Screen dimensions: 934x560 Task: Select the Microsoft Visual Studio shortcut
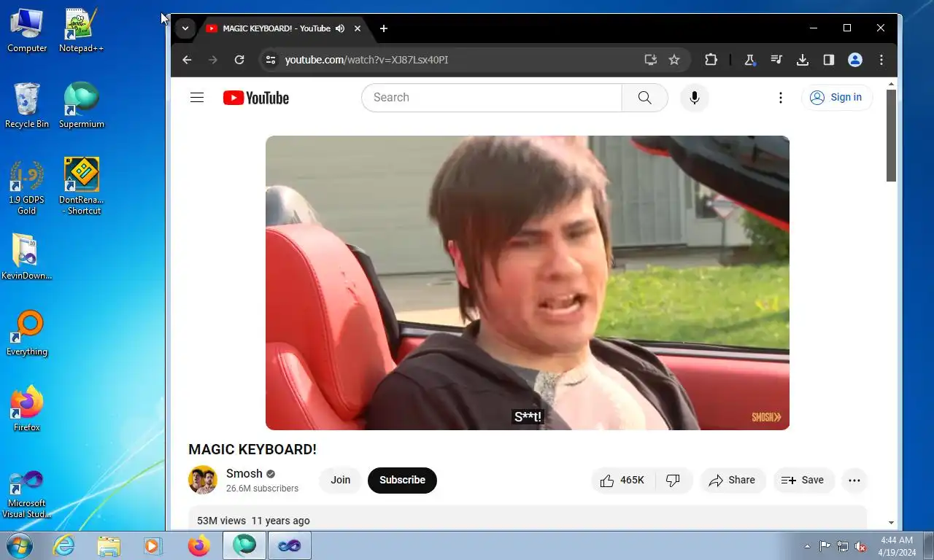point(27,494)
